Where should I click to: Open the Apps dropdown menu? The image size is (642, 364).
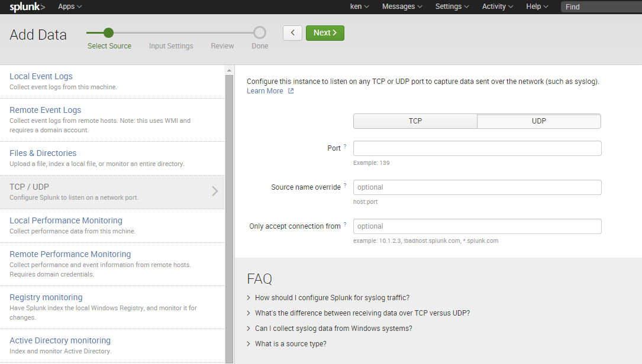tap(70, 6)
